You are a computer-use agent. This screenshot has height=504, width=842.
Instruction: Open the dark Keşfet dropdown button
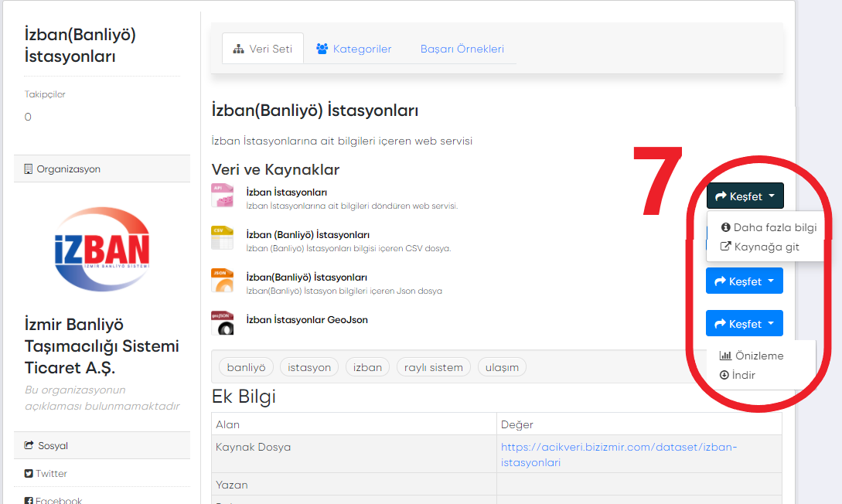(x=745, y=196)
